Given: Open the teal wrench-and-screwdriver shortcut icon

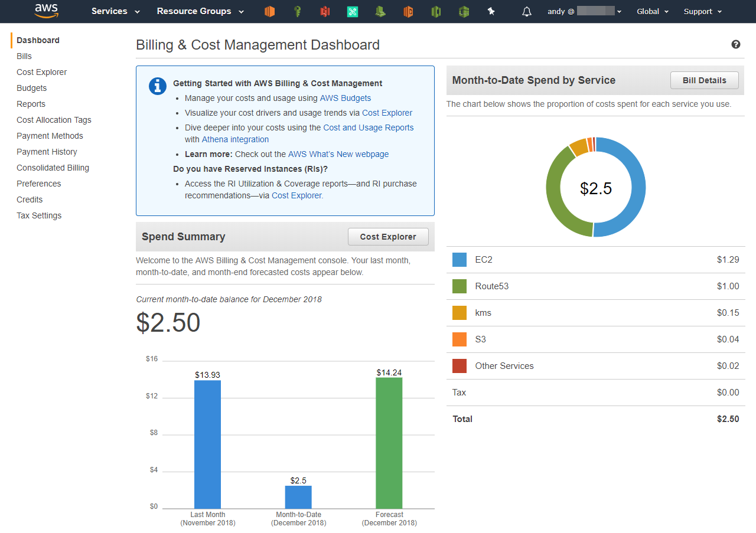Looking at the screenshot, I should pyautogui.click(x=353, y=11).
